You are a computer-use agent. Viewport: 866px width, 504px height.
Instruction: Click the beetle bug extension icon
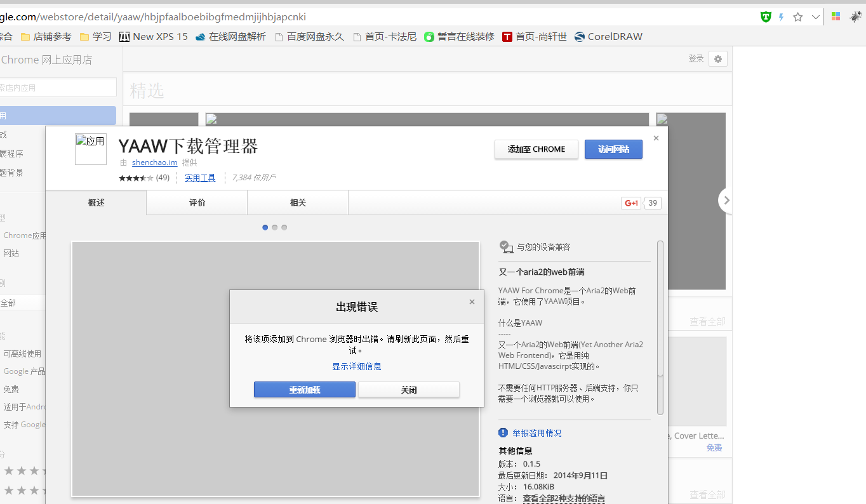tap(855, 17)
